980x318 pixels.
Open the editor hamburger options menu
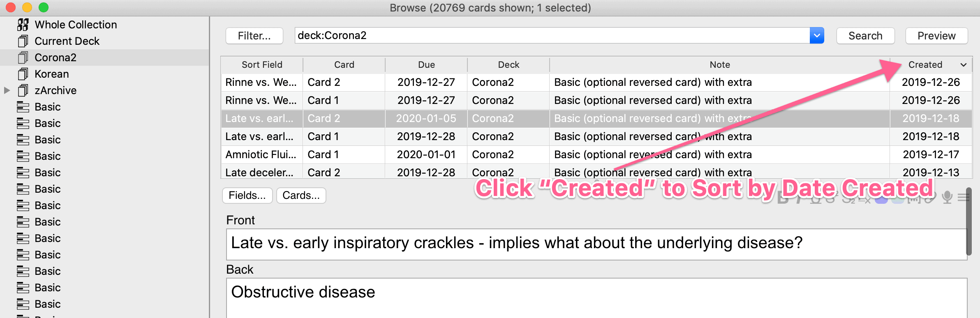[963, 198]
